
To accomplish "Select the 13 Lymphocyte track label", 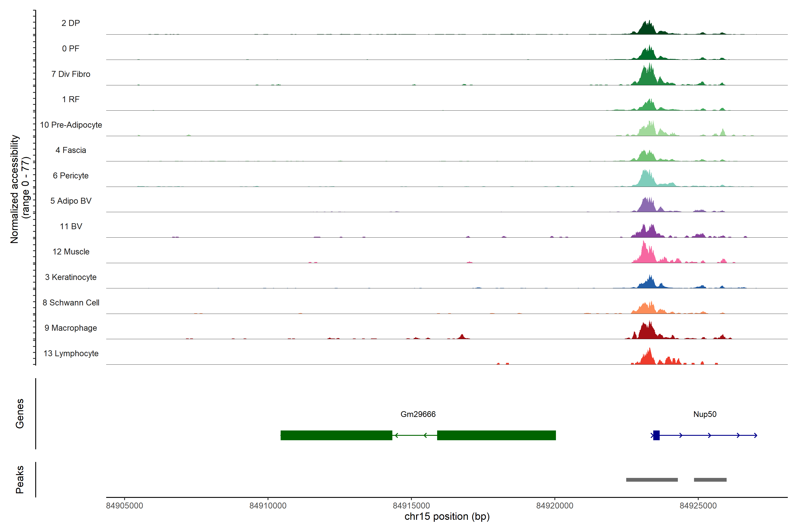I will click(71, 353).
